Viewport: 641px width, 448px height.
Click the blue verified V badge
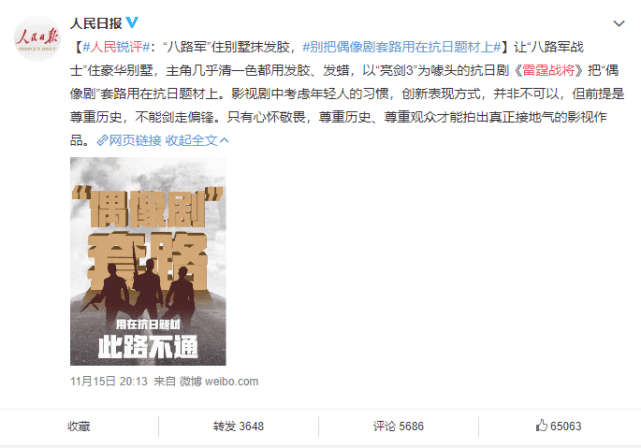pyautogui.click(x=132, y=22)
